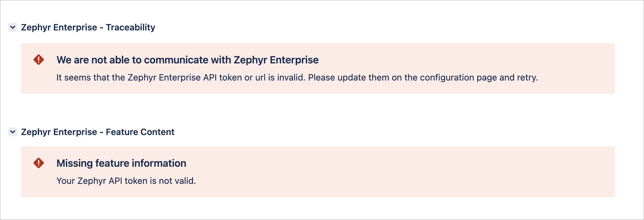Select the 'Missing feature information' title
This screenshot has height=220, width=644.
coord(121,163)
